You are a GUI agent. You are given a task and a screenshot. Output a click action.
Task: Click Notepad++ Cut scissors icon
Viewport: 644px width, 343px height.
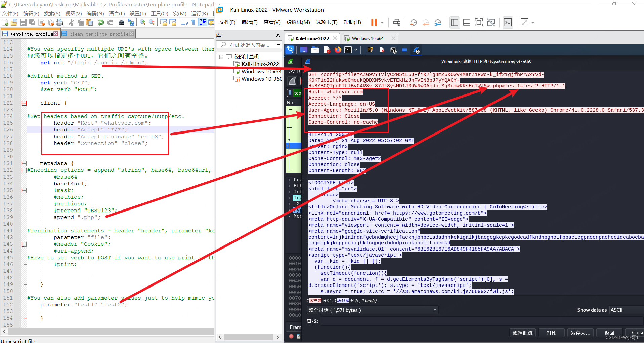[71, 22]
